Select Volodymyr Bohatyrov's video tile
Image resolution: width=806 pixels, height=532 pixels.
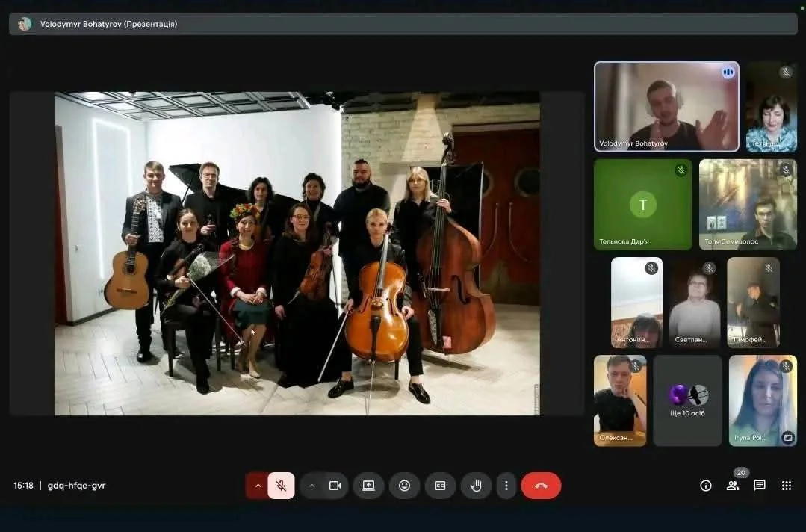(666, 106)
